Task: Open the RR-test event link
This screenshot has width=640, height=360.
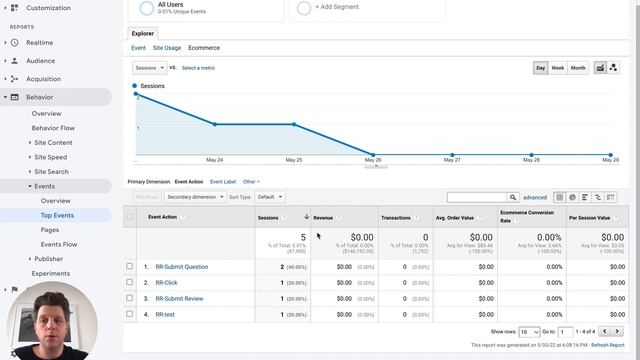Action: 165,314
